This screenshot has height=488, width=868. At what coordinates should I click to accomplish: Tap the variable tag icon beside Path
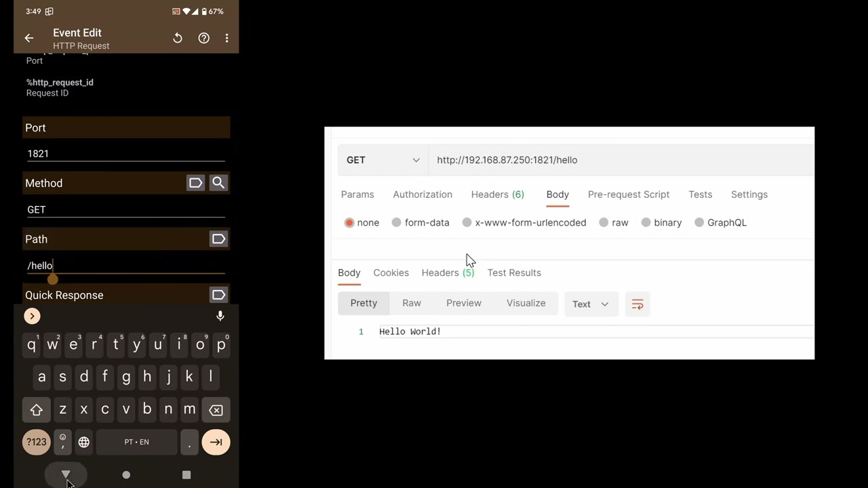click(x=218, y=239)
